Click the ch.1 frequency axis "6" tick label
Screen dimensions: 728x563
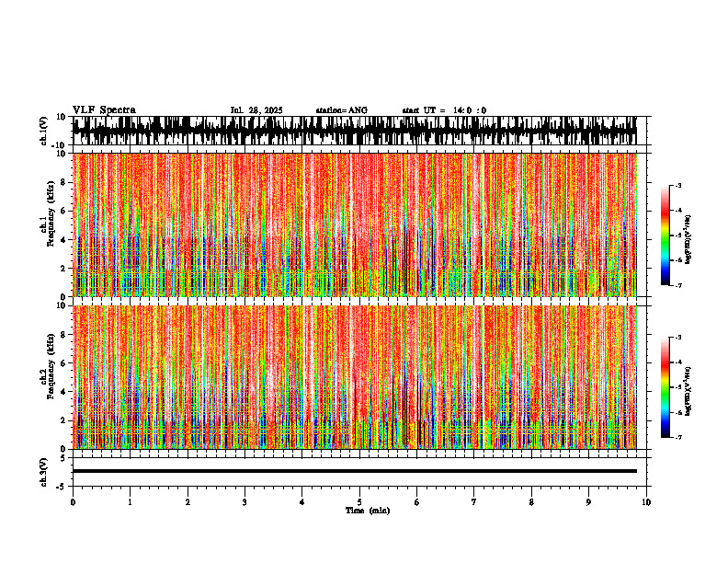point(64,211)
